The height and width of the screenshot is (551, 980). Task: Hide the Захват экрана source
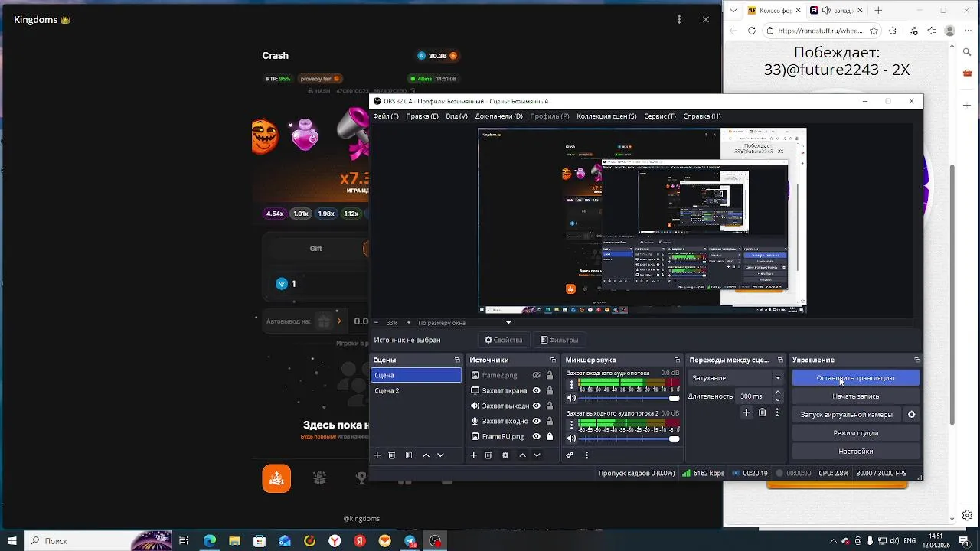[x=537, y=390]
